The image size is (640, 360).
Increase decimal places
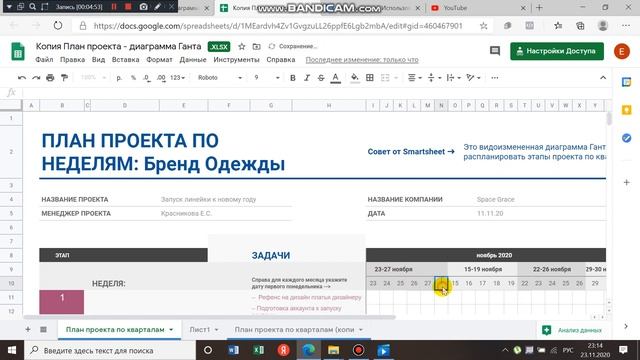coord(161,78)
